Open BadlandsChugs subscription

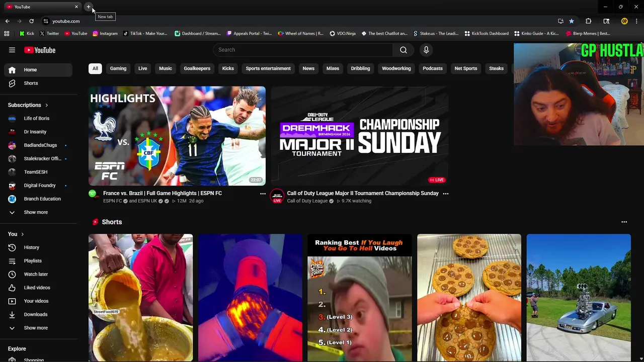click(x=38, y=145)
